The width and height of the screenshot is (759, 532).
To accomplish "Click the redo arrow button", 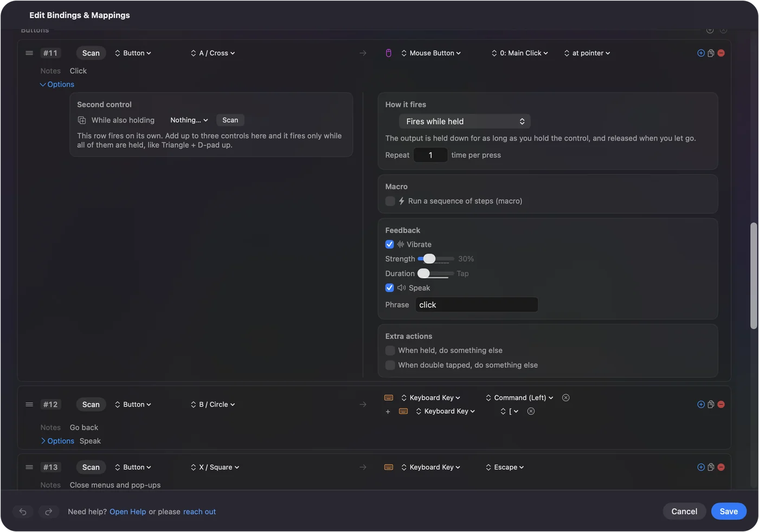I will 48,512.
